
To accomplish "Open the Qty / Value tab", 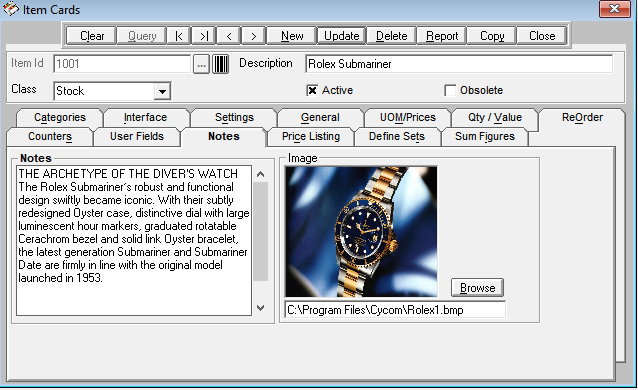I will (495, 118).
